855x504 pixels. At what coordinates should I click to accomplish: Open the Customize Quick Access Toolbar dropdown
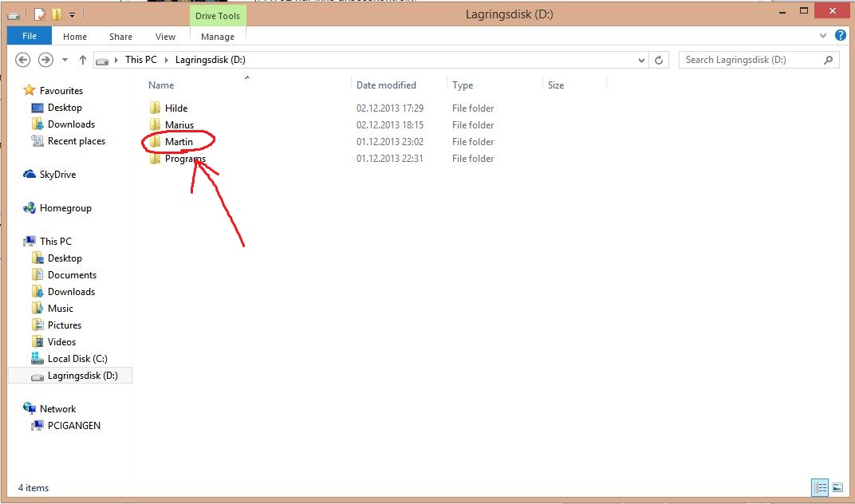point(72,15)
